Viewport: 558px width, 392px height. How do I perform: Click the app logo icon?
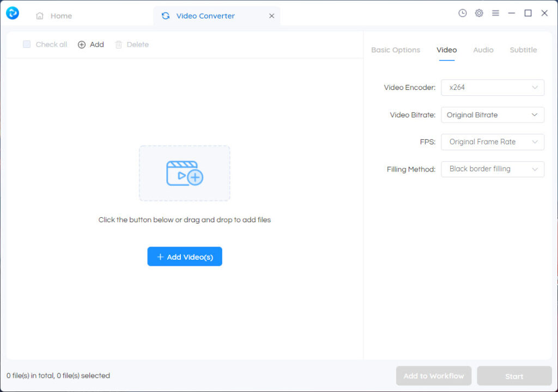[x=13, y=13]
